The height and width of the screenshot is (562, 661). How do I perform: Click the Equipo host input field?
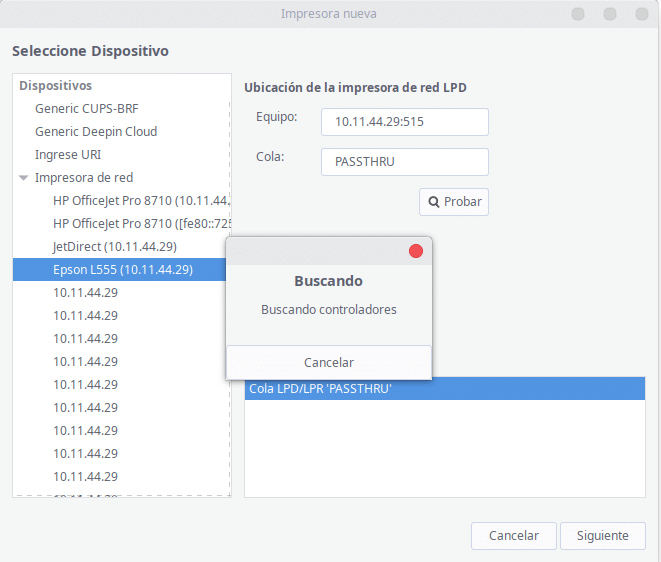404,121
